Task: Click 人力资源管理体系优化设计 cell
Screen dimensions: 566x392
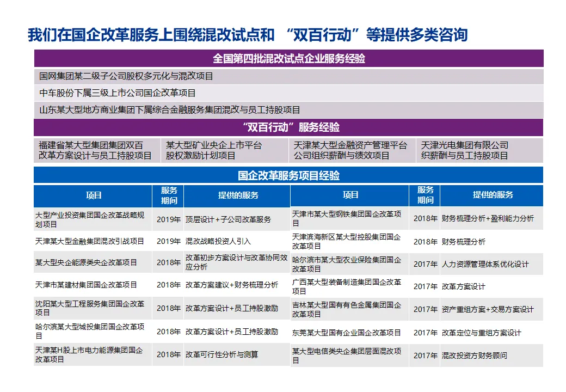Action: pyautogui.click(x=492, y=264)
